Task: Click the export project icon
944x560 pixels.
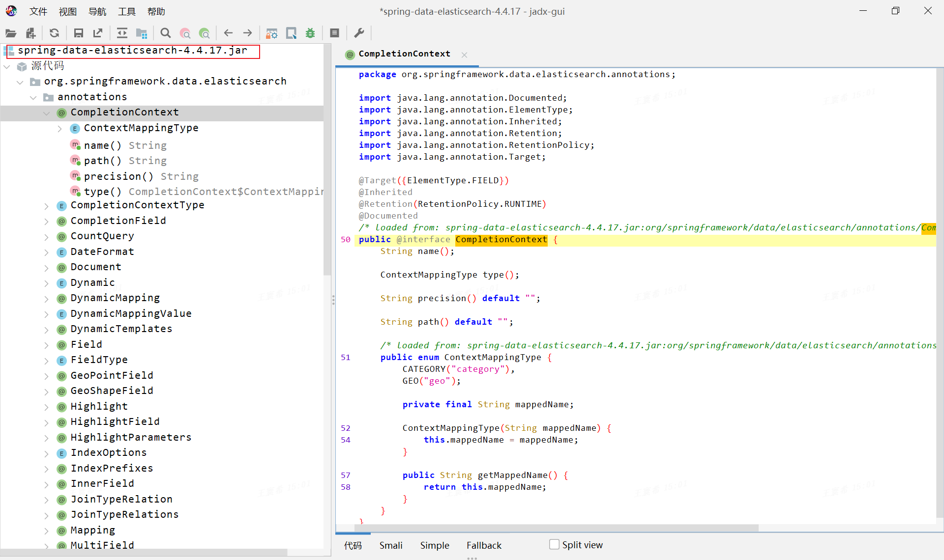Action: click(98, 33)
